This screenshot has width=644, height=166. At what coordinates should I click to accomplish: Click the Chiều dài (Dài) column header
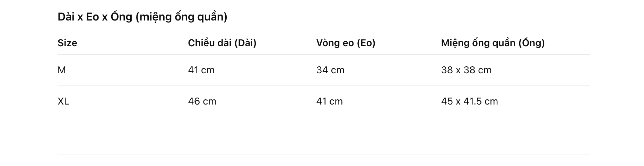pyautogui.click(x=222, y=43)
